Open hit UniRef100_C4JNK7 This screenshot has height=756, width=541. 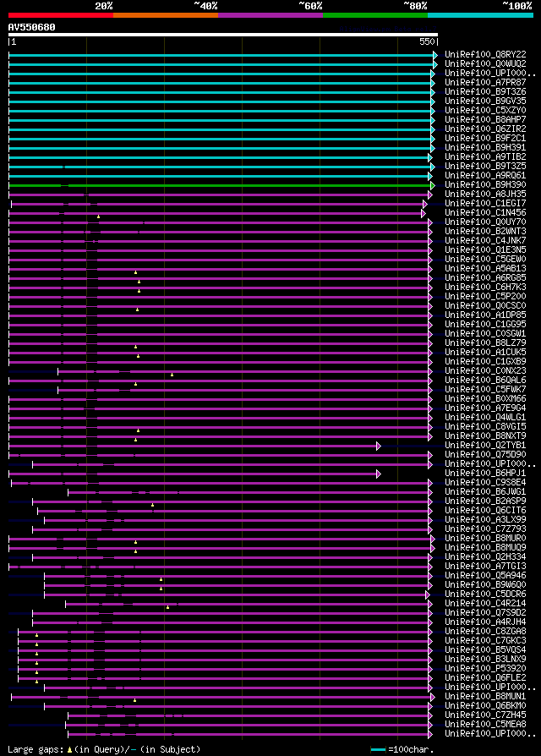(485, 241)
